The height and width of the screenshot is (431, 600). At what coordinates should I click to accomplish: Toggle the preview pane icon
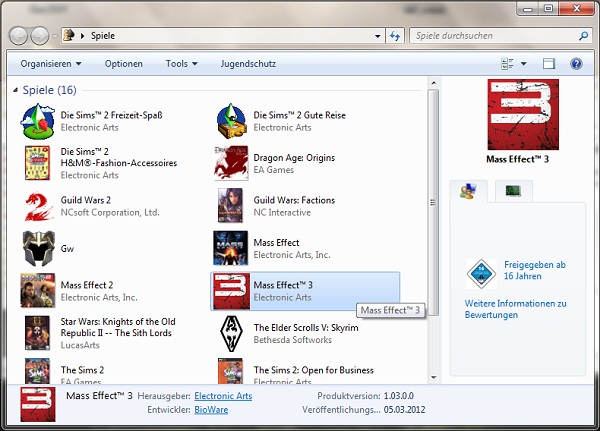tap(549, 64)
